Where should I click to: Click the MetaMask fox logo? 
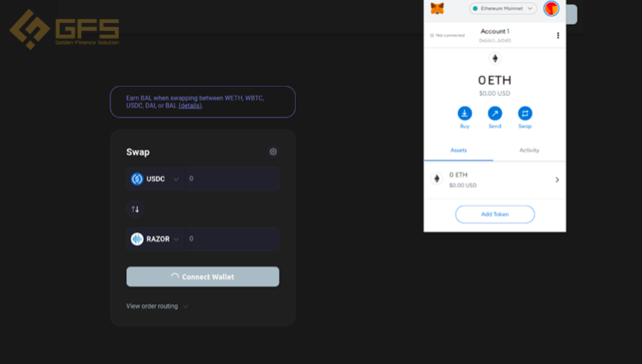click(x=437, y=8)
